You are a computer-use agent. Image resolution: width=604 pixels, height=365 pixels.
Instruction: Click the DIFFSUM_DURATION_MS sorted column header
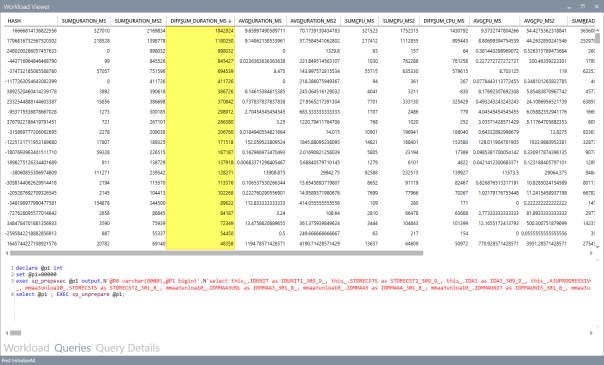tap(201, 21)
